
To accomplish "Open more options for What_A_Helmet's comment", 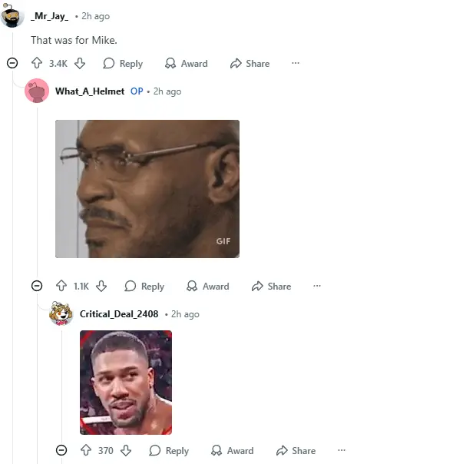I will 317,286.
